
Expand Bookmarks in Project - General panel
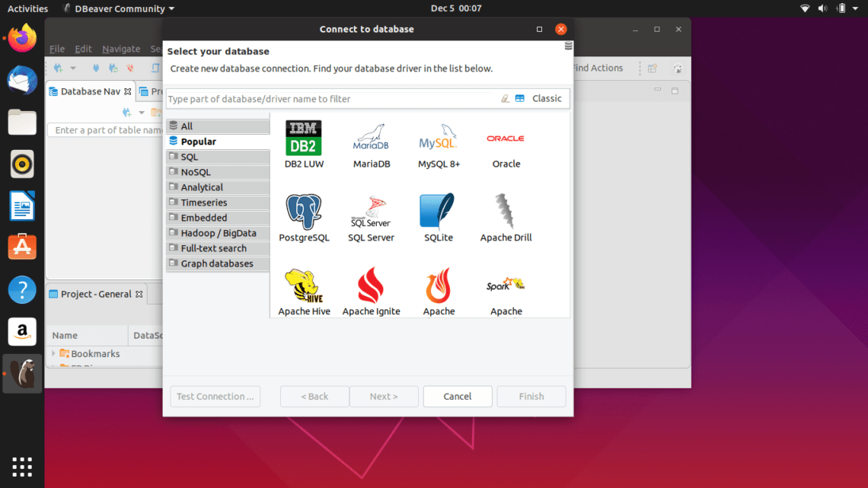click(x=53, y=353)
